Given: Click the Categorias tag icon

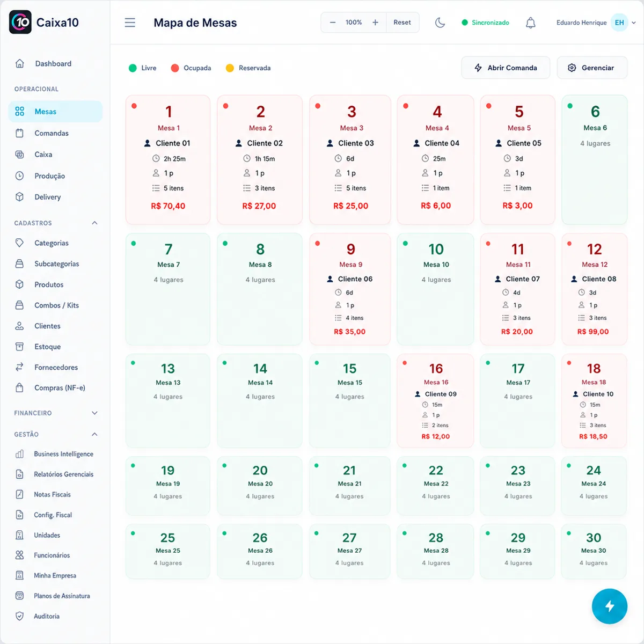Looking at the screenshot, I should coord(20,243).
